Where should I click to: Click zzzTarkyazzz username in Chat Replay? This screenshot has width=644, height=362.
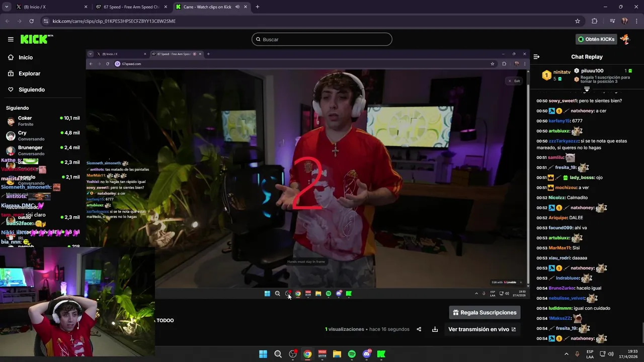point(563,141)
